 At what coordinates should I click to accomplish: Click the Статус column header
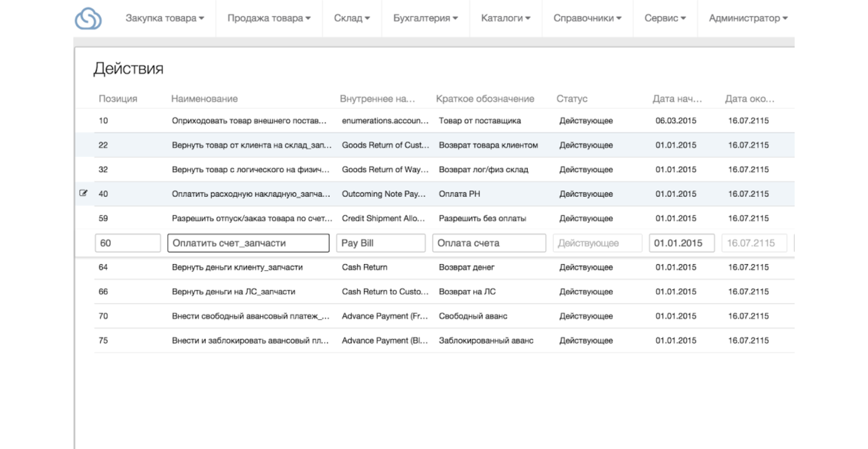click(572, 99)
